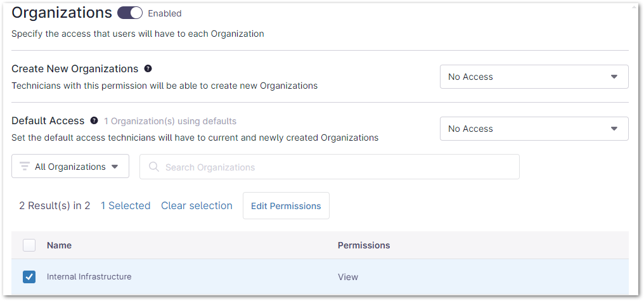Click help icon next to Default Access
The image size is (644, 301).
(x=94, y=120)
